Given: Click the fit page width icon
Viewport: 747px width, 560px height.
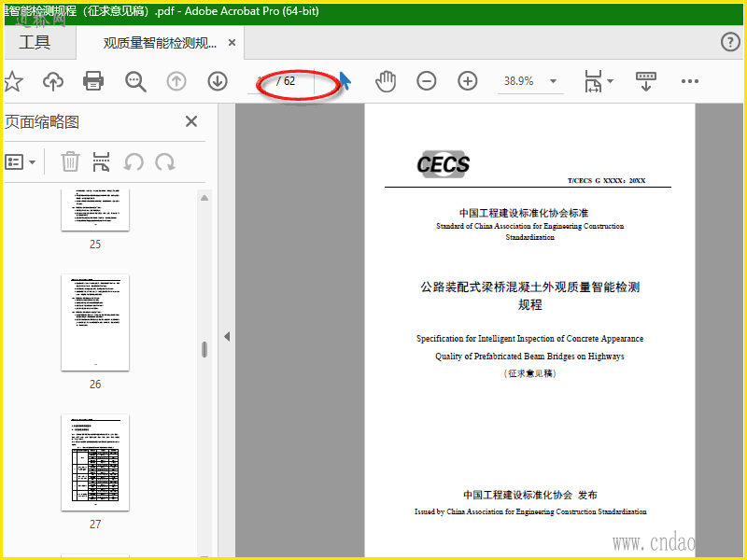Looking at the screenshot, I should pos(593,81).
